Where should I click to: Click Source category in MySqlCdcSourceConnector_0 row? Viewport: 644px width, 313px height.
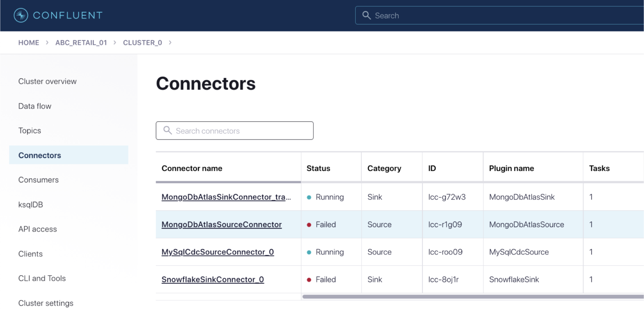380,252
